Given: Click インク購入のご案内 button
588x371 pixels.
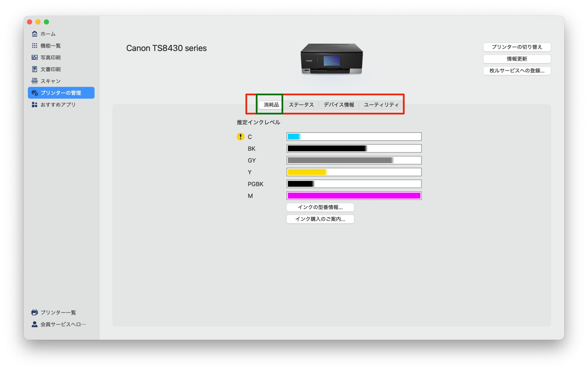Looking at the screenshot, I should tap(320, 219).
